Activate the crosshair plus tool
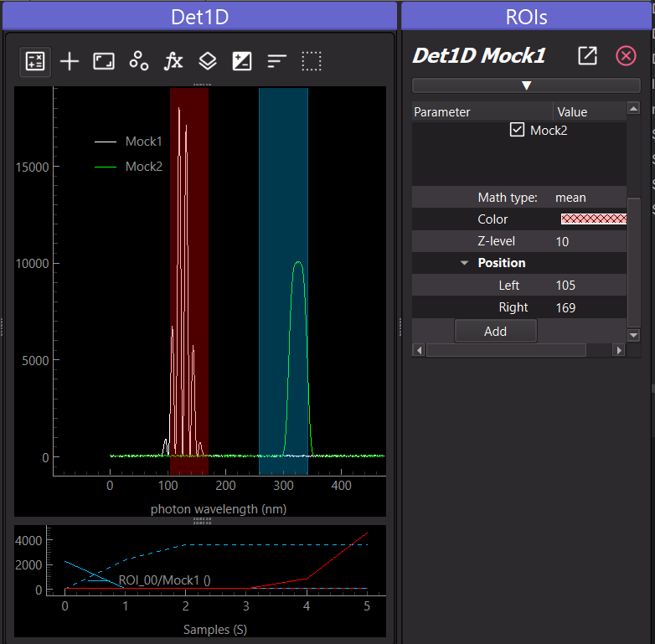This screenshot has height=644, width=655. coord(70,61)
